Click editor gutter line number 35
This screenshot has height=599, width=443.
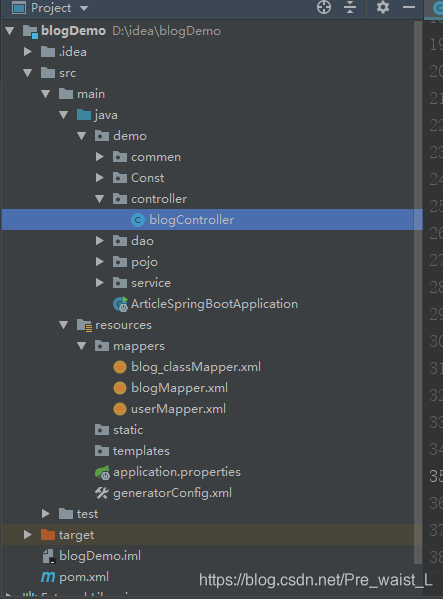point(435,476)
